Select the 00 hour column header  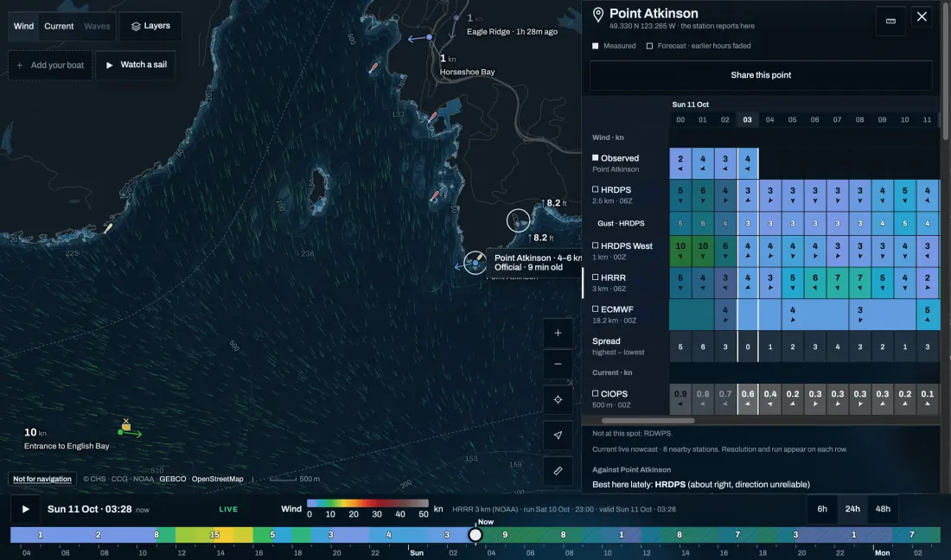680,120
